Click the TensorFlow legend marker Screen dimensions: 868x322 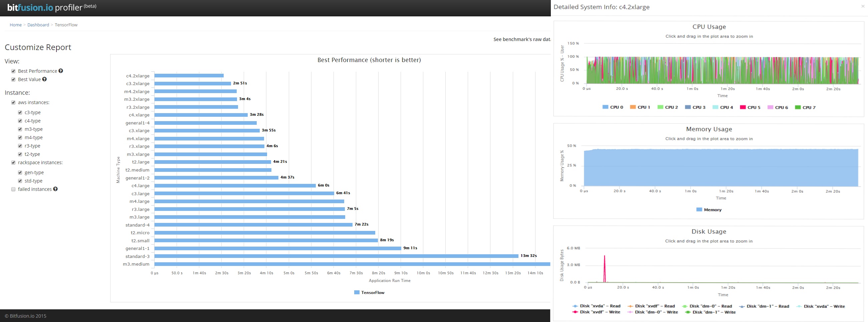pyautogui.click(x=357, y=292)
